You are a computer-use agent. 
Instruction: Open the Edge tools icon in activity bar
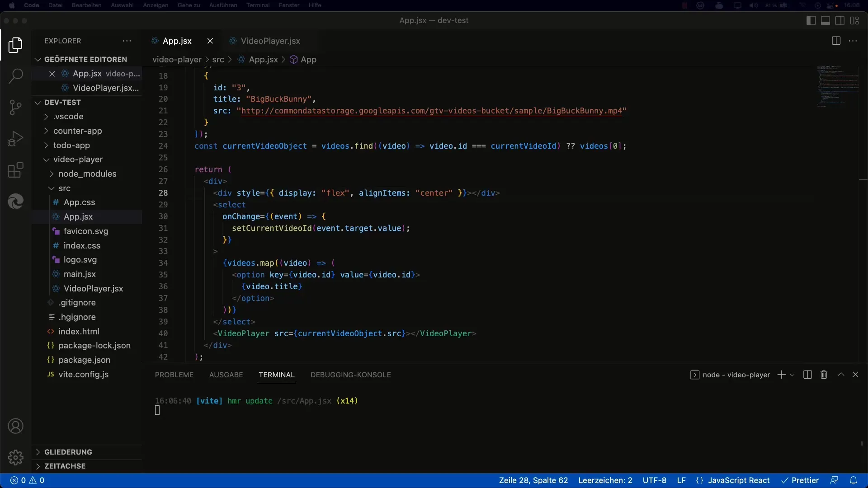(15, 201)
